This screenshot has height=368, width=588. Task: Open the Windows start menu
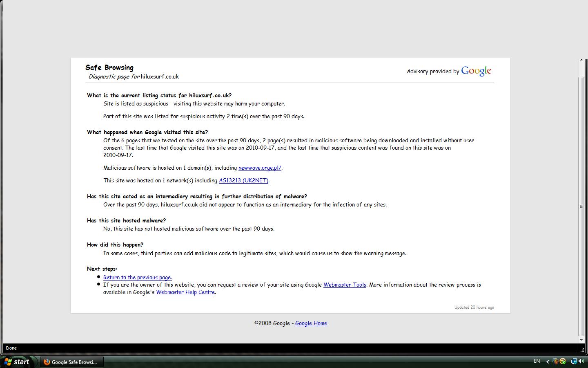click(16, 362)
